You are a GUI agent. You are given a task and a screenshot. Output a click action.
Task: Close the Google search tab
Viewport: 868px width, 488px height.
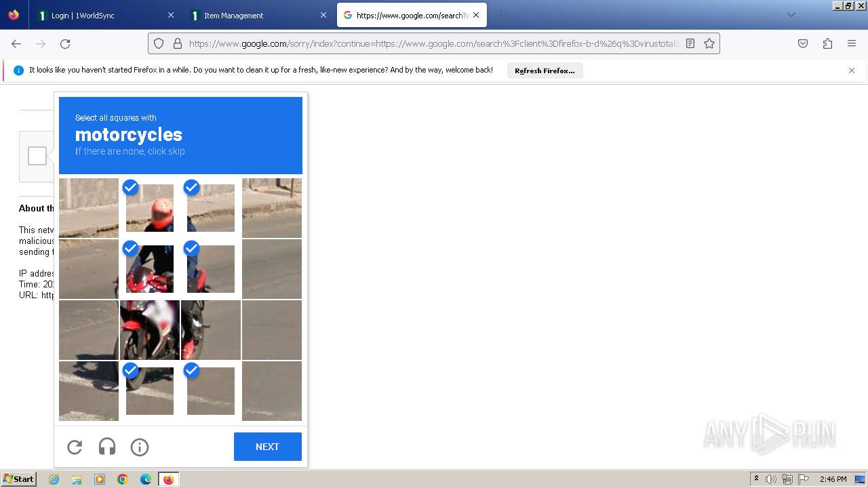coord(476,15)
